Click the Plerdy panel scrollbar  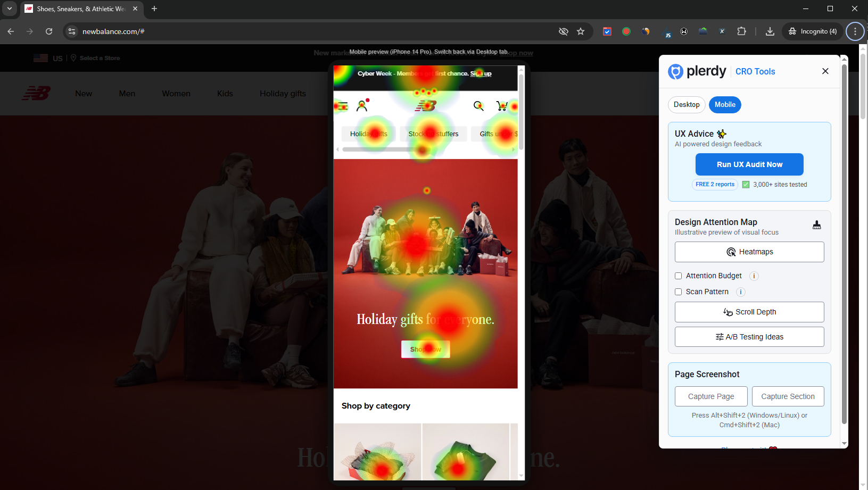click(844, 245)
